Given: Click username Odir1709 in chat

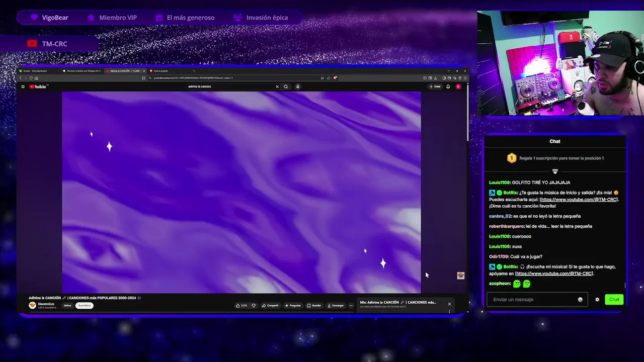Looking at the screenshot, I should coord(499,256).
